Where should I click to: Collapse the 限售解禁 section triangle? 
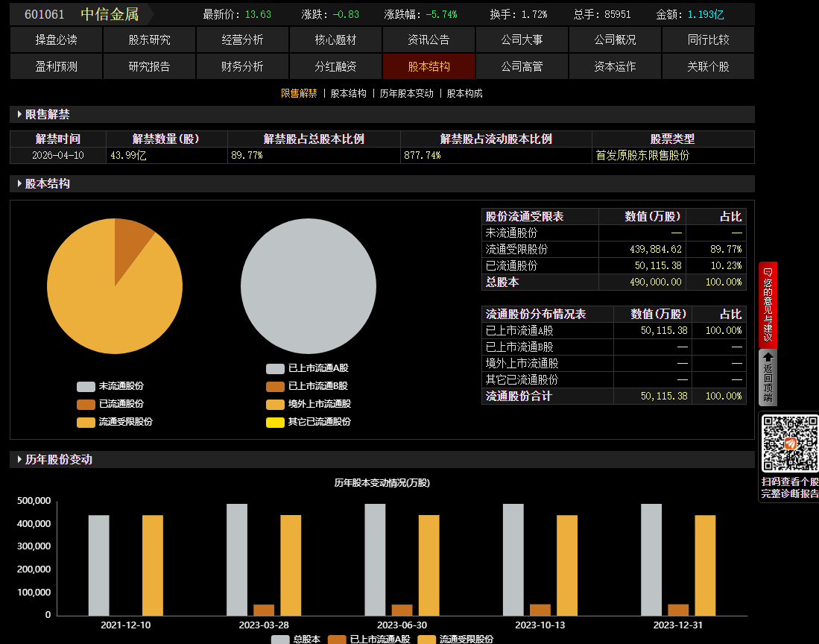pyautogui.click(x=19, y=114)
